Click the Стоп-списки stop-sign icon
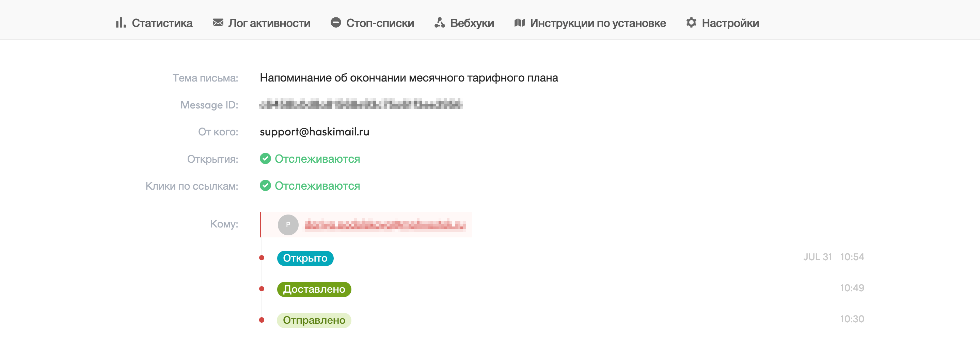 coord(335,23)
